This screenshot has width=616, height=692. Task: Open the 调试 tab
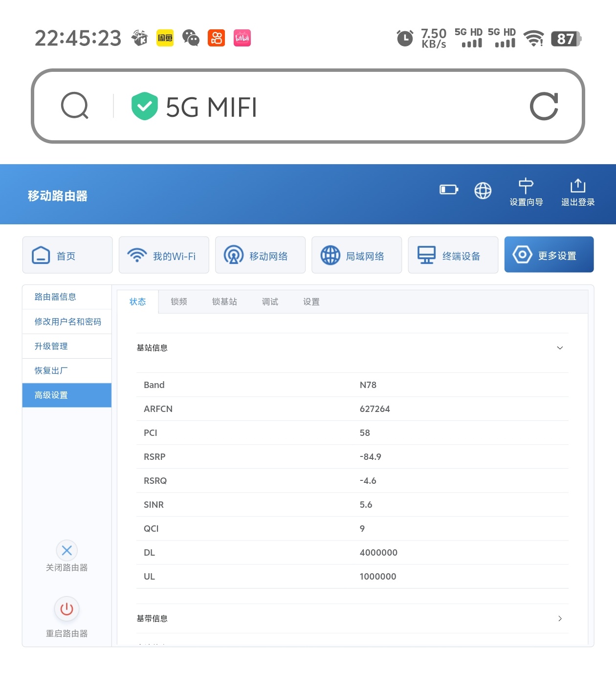(270, 302)
